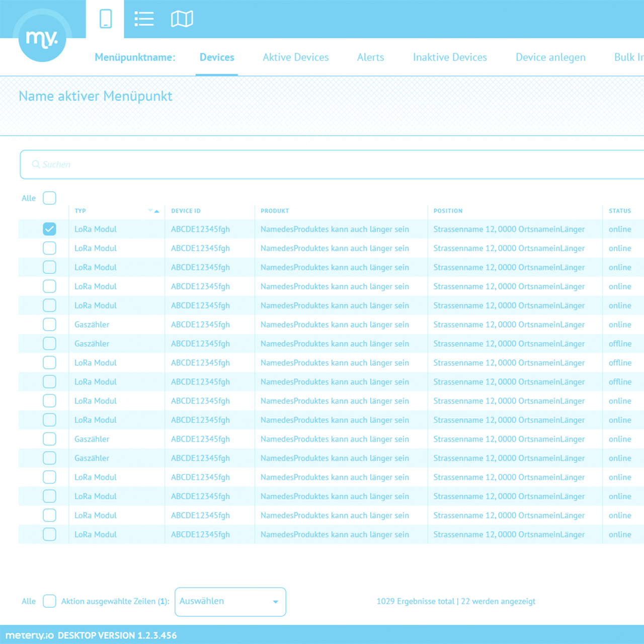Sort Typ column ascending with up arrow
This screenshot has width=644, height=644.
(x=157, y=211)
